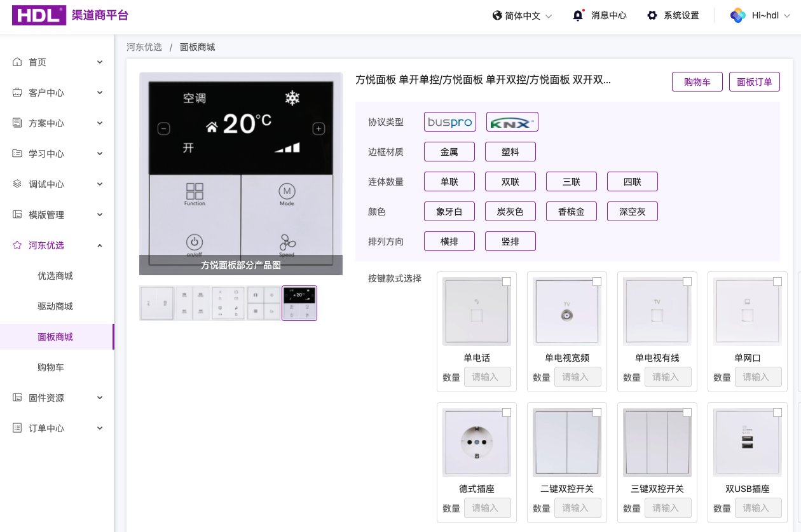Click 河东优选 breadcrumb link
The width and height of the screenshot is (801, 532).
pos(144,47)
